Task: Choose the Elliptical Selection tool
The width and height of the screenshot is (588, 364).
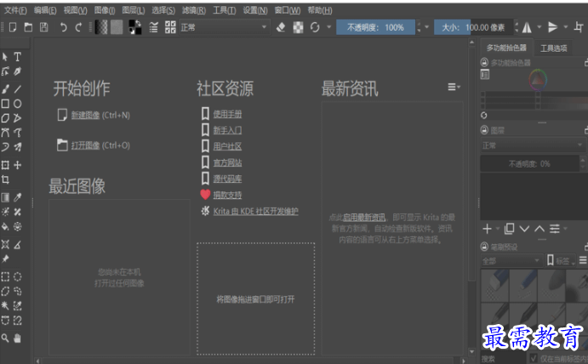Action: [x=17, y=276]
